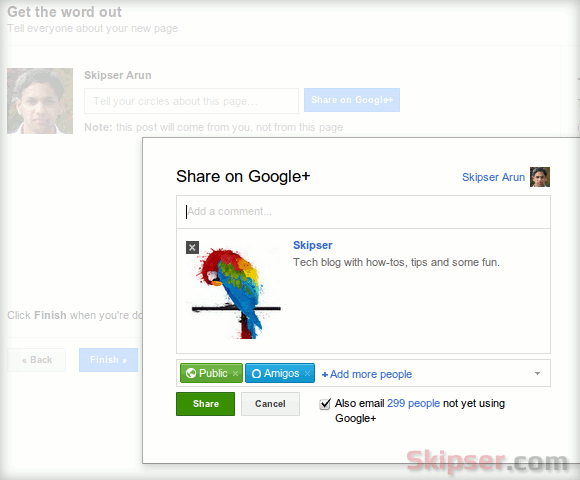Screen dimensions: 580x480
Task: Click the Skipser Arun name link in dialog
Action: pyautogui.click(x=493, y=177)
